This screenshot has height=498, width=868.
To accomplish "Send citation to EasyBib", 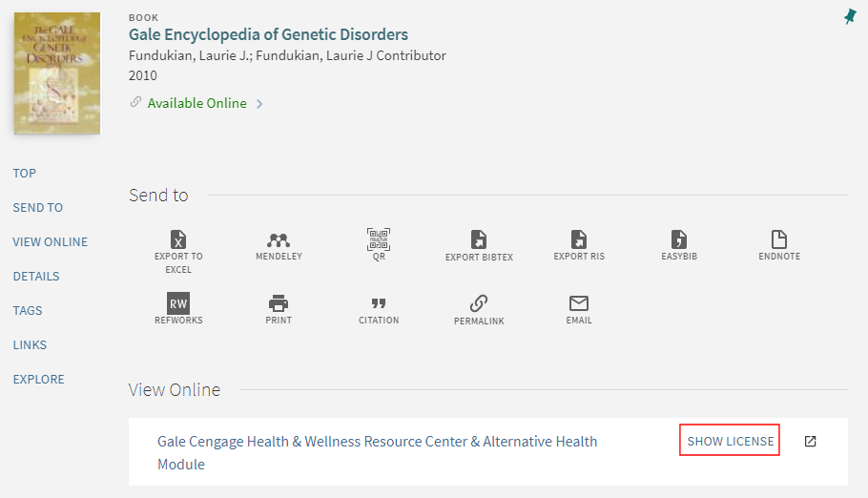I will click(679, 239).
